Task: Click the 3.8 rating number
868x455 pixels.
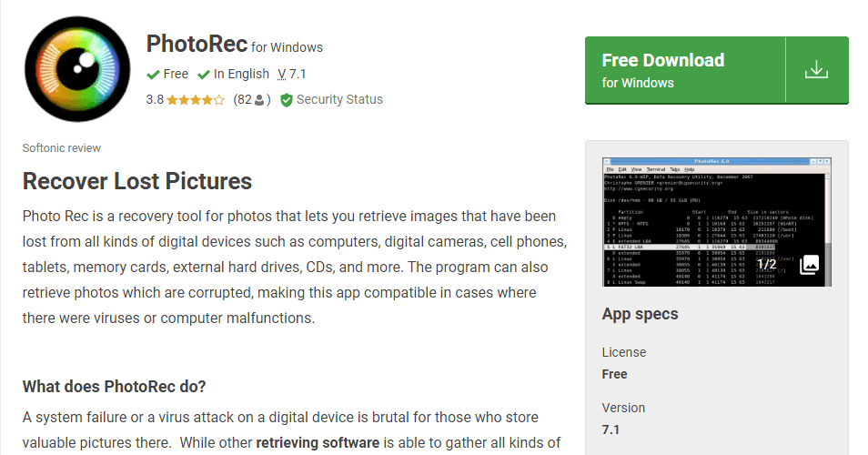Action: click(x=155, y=99)
